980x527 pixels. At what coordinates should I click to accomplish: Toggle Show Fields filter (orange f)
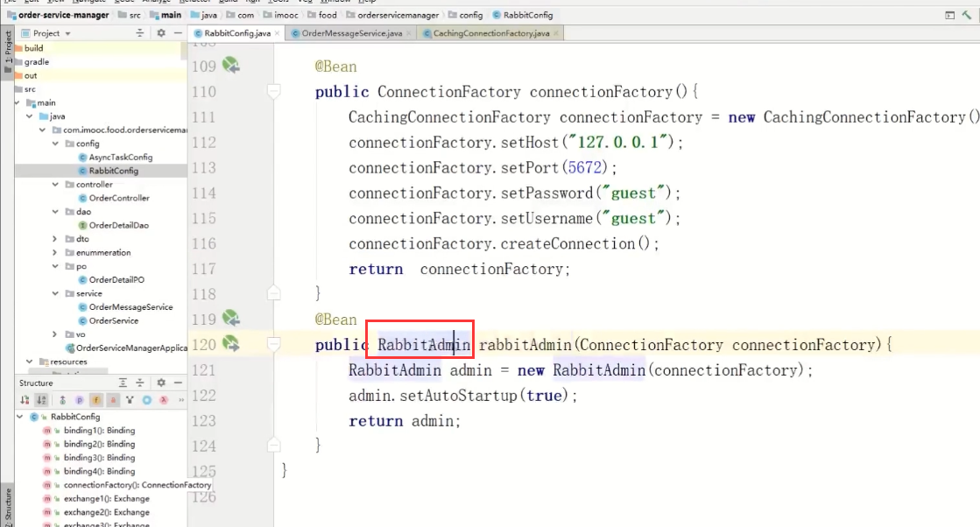96,399
